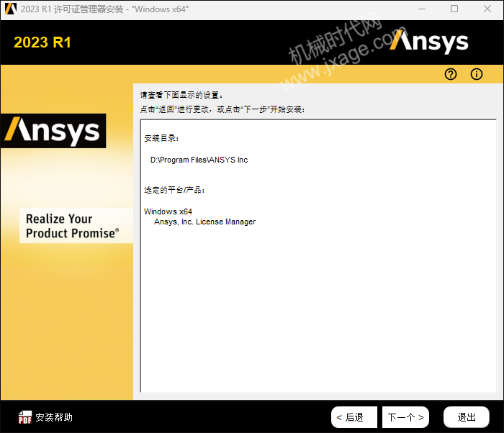Select the Windows x64 platform text
Viewport: 504px width, 433px height.
(x=168, y=211)
